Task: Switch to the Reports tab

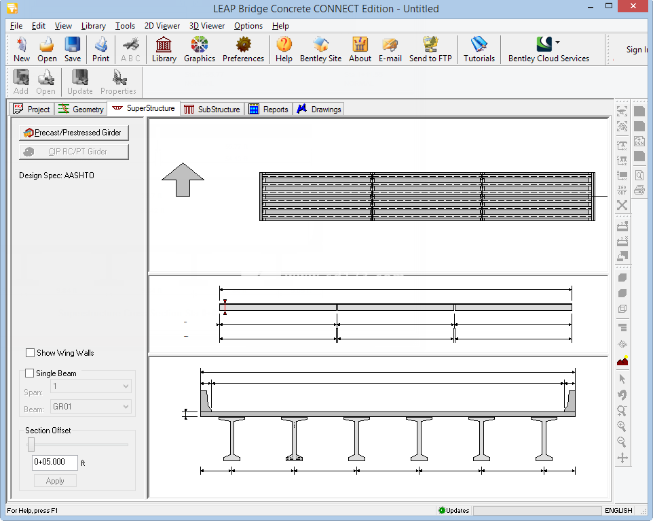Action: pos(269,109)
